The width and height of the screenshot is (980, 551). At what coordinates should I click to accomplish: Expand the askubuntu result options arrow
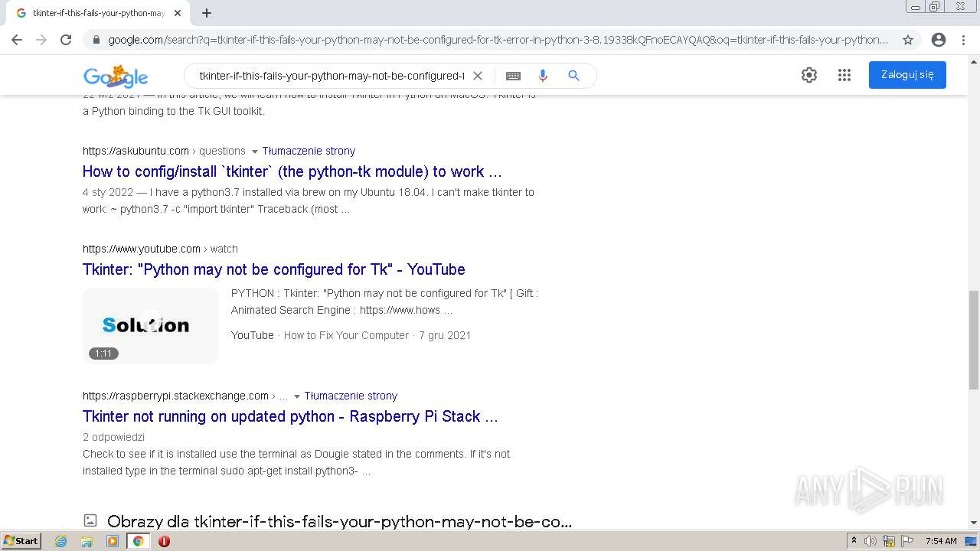pos(255,152)
